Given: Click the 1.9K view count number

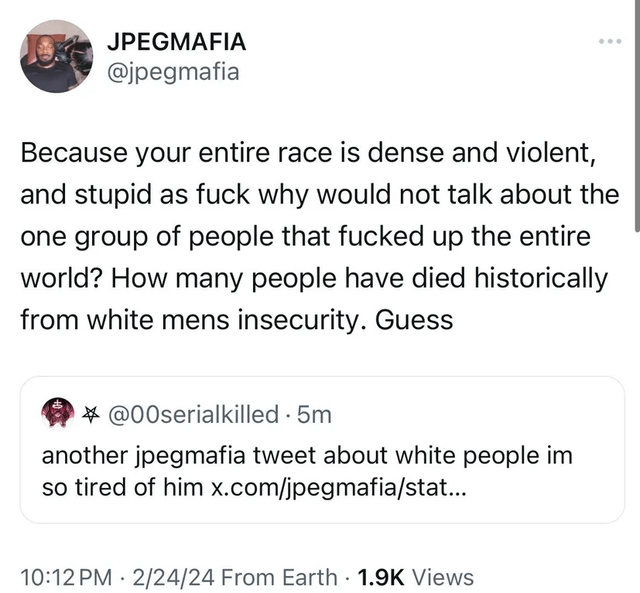Looking at the screenshot, I should click(380, 577).
